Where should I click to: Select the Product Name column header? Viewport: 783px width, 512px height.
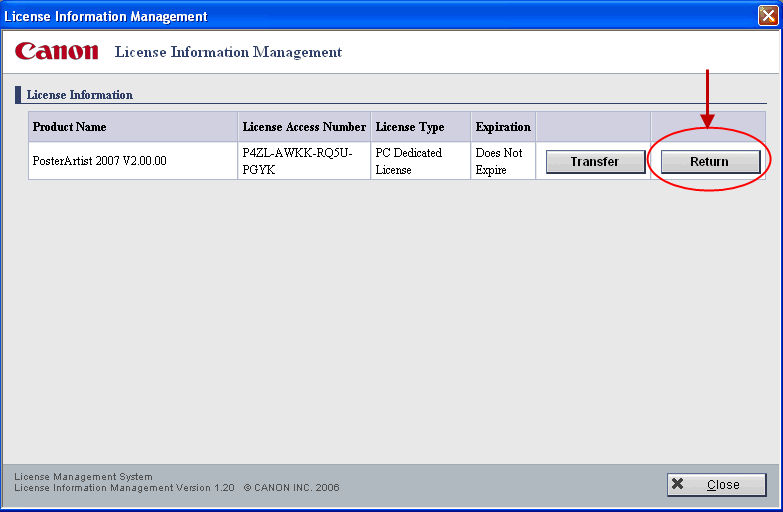[69, 127]
